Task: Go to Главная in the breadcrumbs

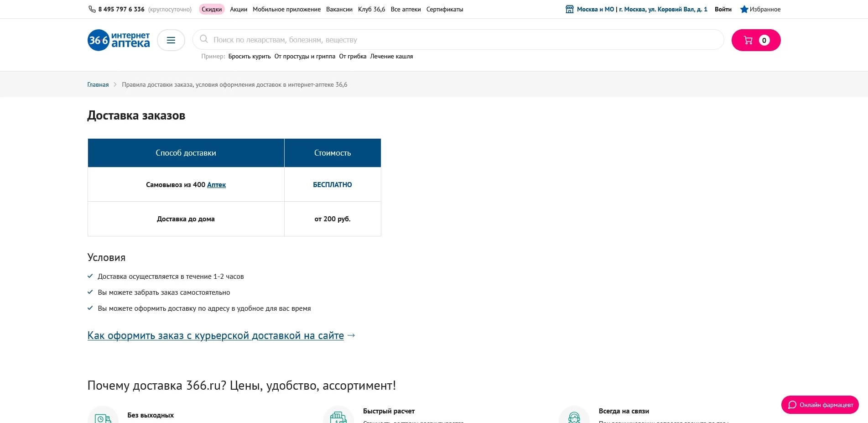Action: click(x=98, y=84)
